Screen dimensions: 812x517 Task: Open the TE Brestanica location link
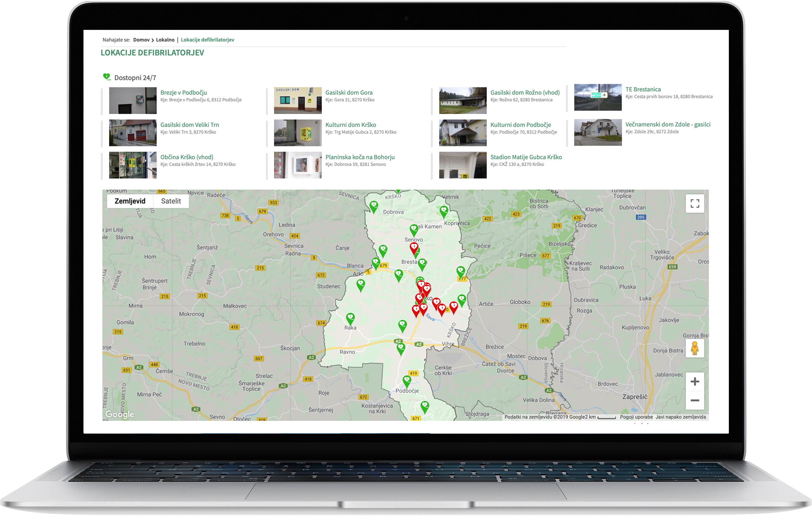pyautogui.click(x=643, y=89)
